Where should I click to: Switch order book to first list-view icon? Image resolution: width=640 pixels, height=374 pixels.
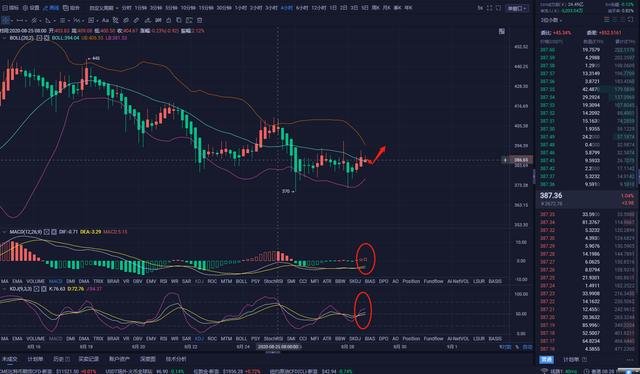(x=607, y=20)
